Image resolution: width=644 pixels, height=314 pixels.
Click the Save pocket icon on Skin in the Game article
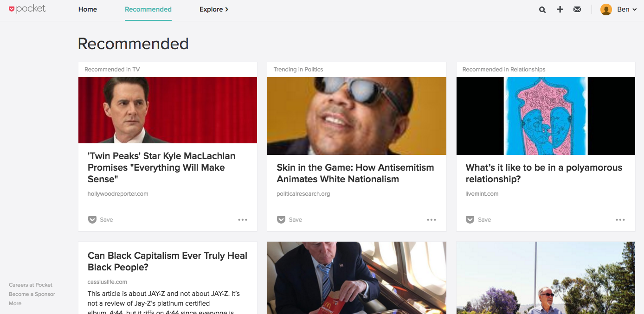pyautogui.click(x=281, y=220)
